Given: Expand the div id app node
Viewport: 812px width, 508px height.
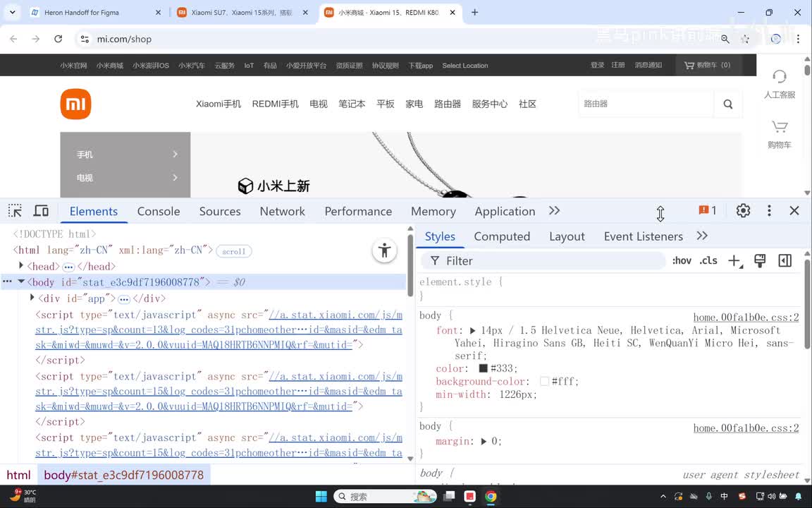Looking at the screenshot, I should [x=32, y=298].
